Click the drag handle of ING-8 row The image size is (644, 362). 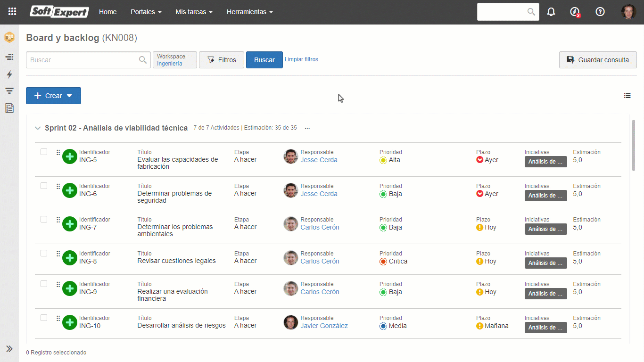(x=58, y=254)
